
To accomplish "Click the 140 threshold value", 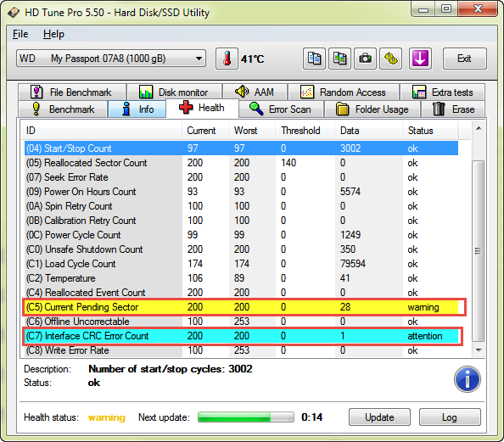I will tap(288, 163).
